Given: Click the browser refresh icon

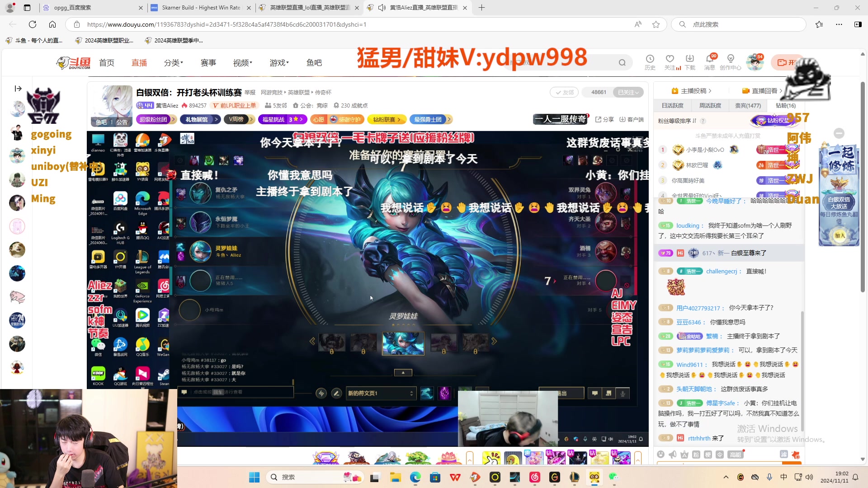Looking at the screenshot, I should [33, 24].
